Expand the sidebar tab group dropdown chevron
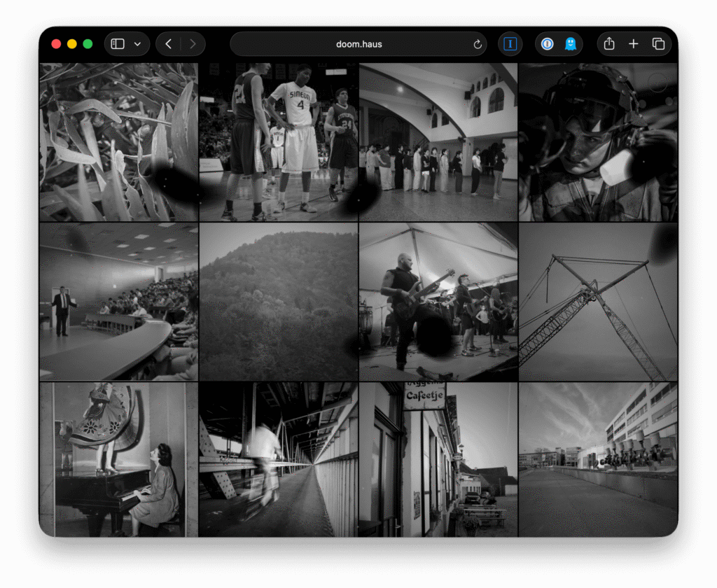This screenshot has height=588, width=717. [x=137, y=44]
